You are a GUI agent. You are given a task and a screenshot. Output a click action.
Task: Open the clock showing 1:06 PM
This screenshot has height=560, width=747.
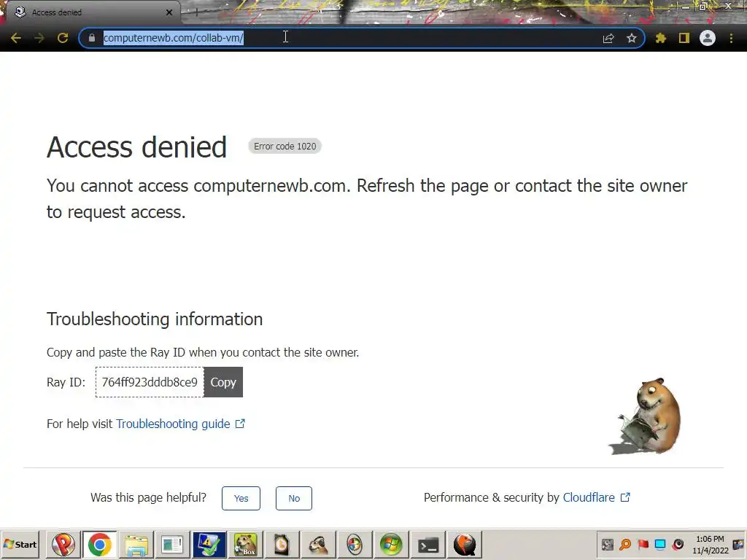click(x=710, y=544)
